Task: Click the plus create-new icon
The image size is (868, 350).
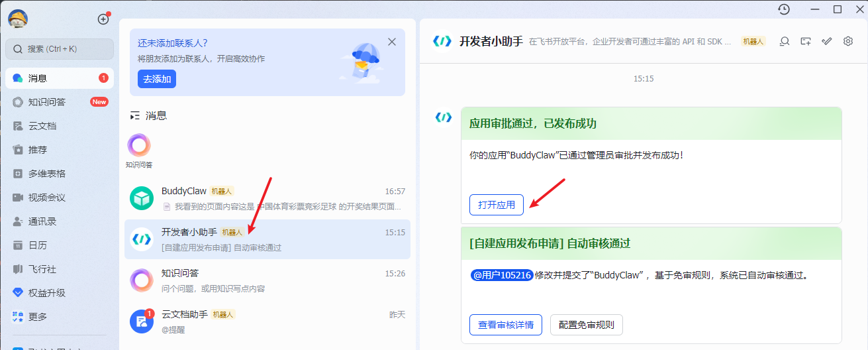Action: (103, 19)
